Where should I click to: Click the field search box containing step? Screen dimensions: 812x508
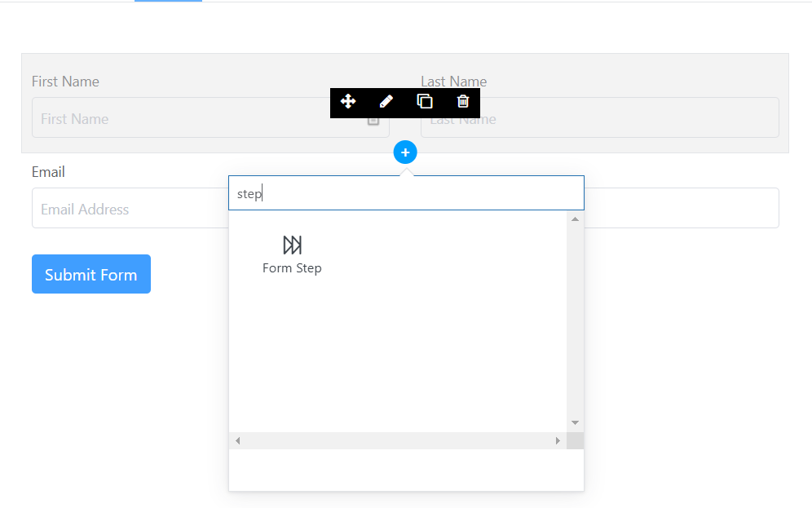(x=406, y=193)
